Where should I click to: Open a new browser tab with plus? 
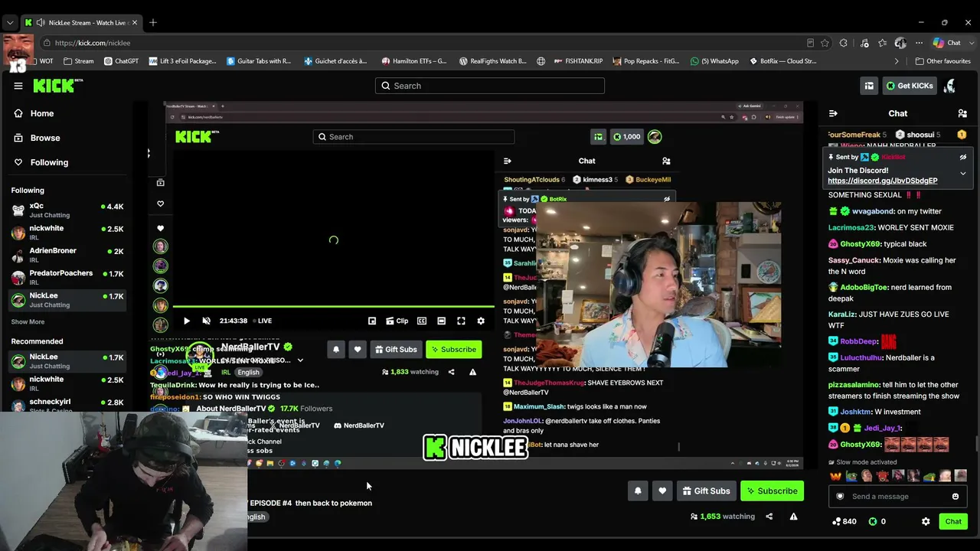point(153,22)
